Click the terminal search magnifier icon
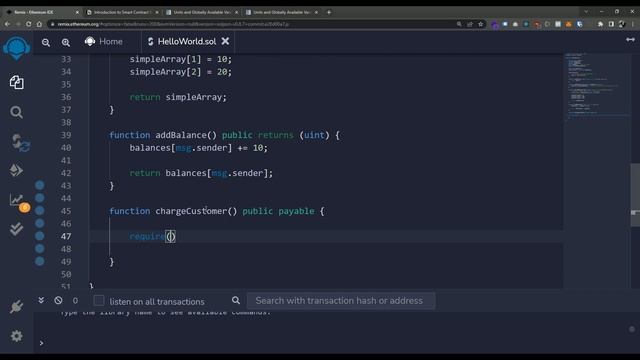 pos(236,300)
